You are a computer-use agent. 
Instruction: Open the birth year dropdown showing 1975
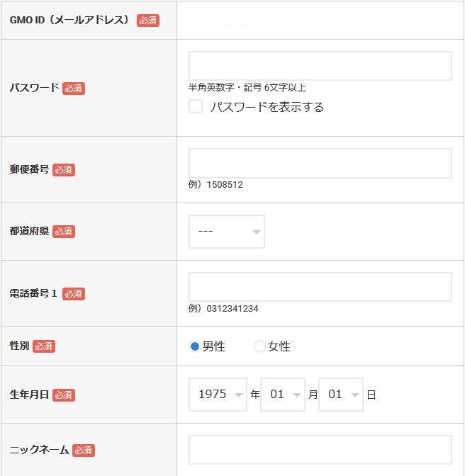pos(218,395)
